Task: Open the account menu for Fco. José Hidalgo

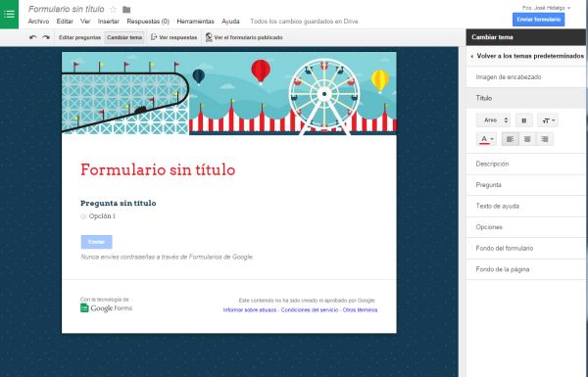Action: tap(547, 8)
